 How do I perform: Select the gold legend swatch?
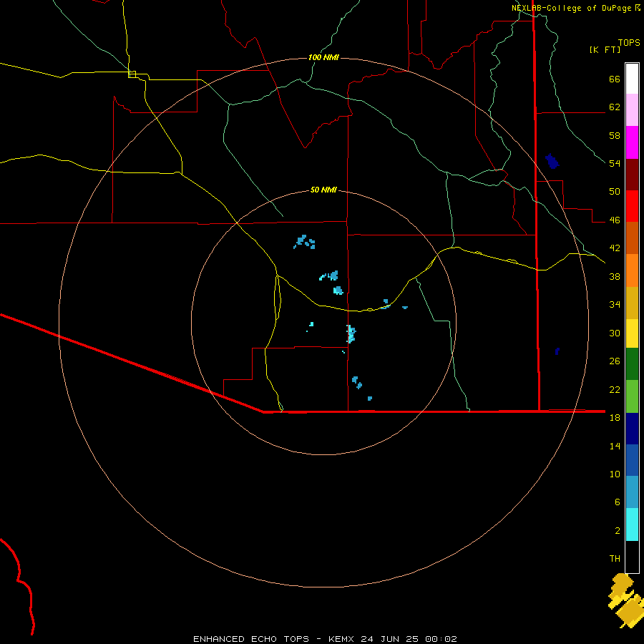click(632, 303)
